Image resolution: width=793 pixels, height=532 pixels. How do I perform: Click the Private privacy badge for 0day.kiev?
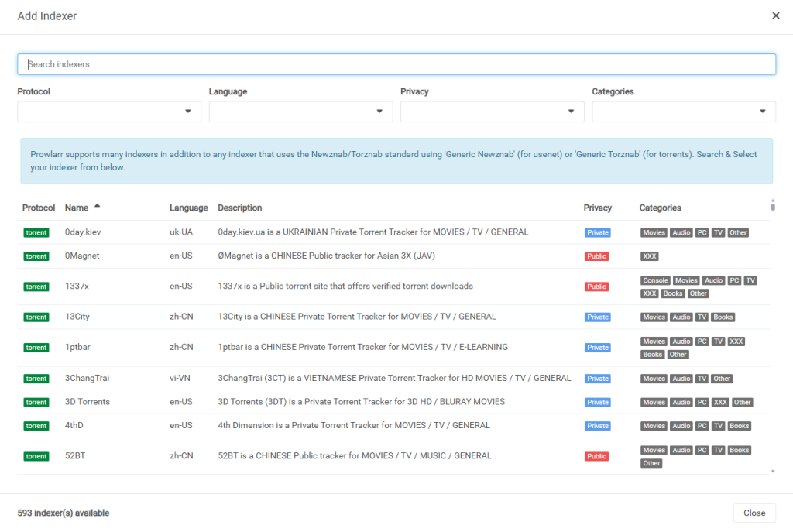point(597,232)
